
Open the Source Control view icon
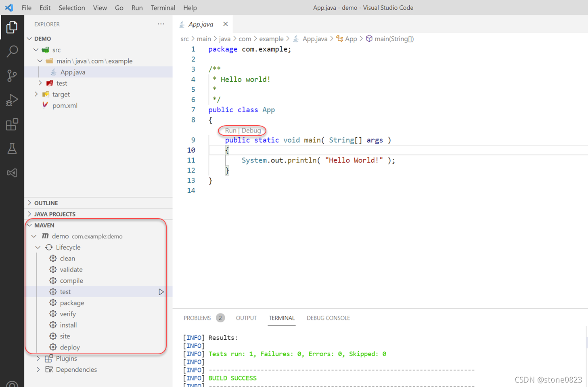(x=12, y=76)
